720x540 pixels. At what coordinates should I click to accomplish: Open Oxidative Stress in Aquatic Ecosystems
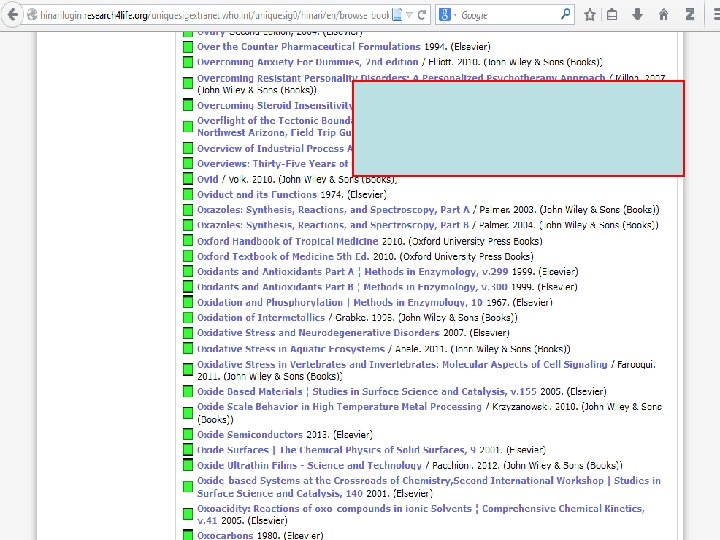point(291,349)
